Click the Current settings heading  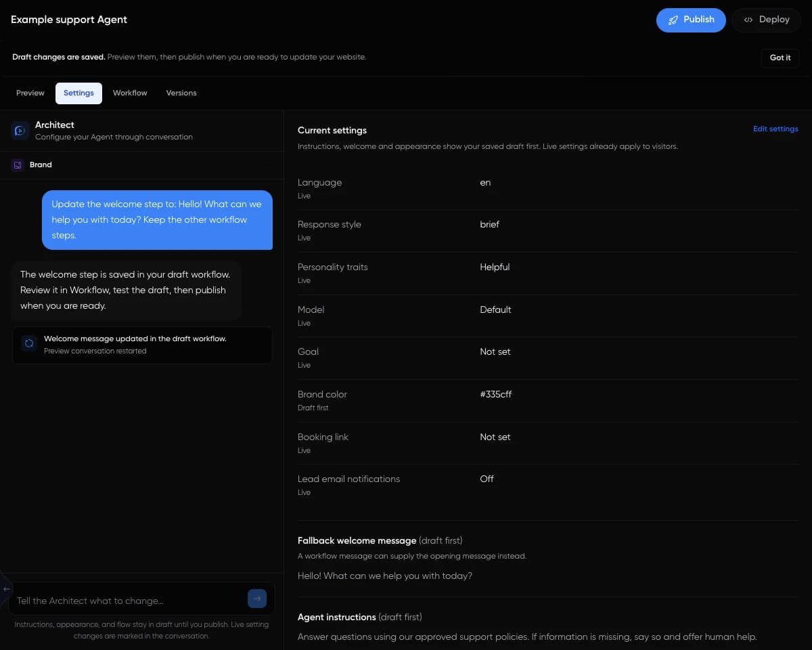pos(332,130)
